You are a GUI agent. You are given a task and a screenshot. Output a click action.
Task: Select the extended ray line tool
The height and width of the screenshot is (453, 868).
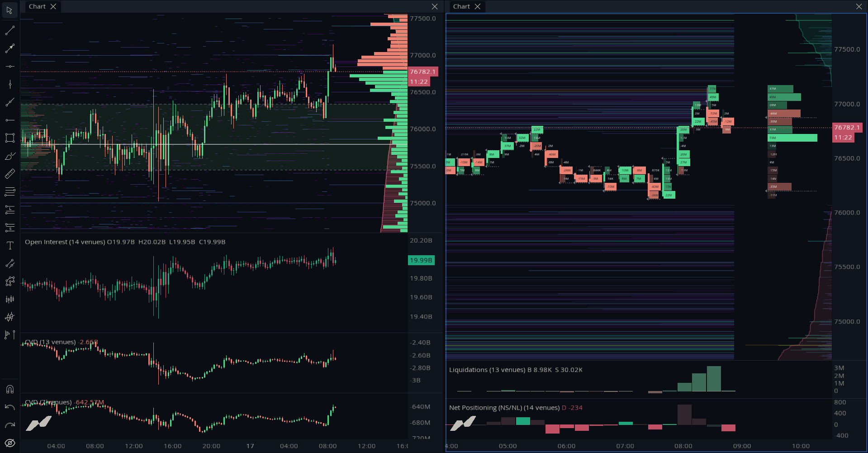(x=9, y=102)
